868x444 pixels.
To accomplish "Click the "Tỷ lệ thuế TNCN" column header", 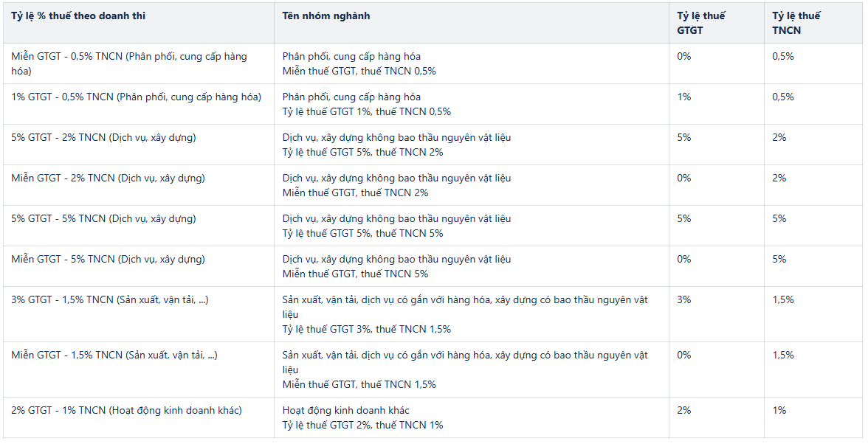I will pyautogui.click(x=796, y=23).
